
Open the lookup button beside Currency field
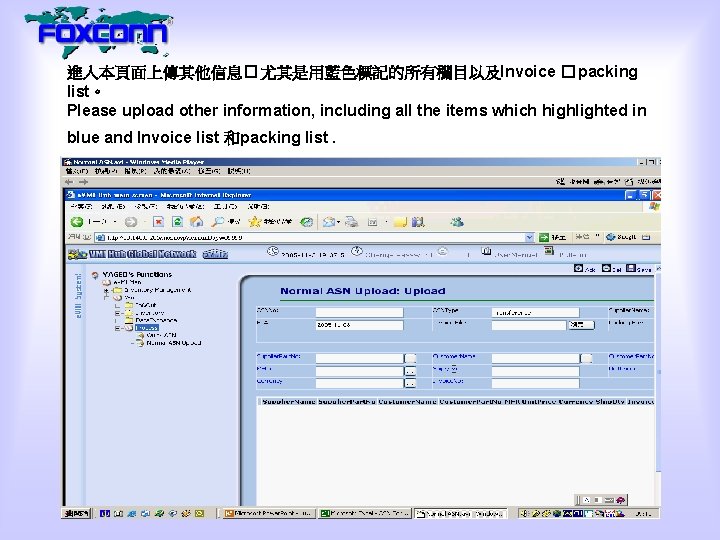pos(410,383)
